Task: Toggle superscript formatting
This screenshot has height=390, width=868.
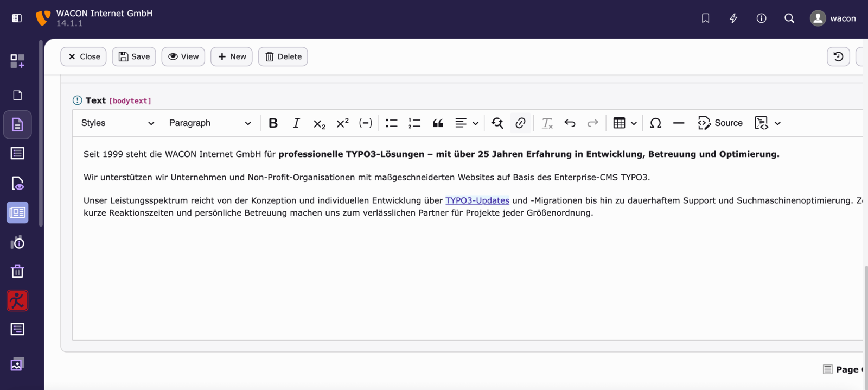Action: point(342,123)
